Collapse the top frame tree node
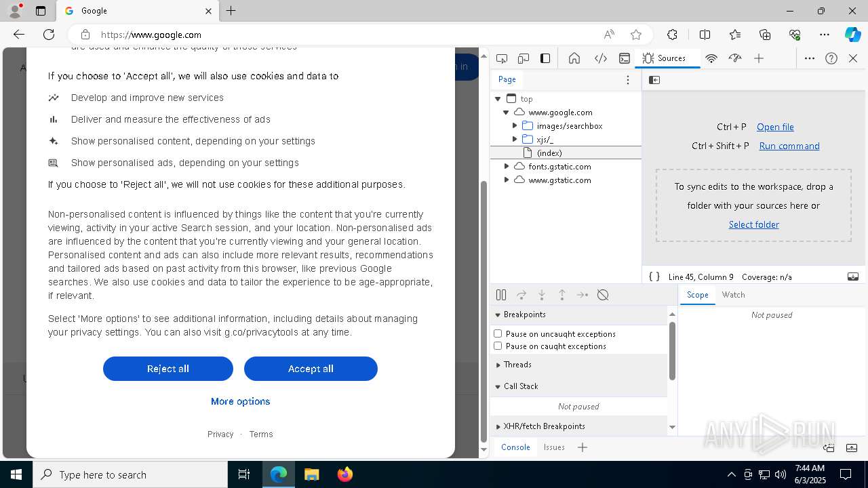 pyautogui.click(x=498, y=99)
